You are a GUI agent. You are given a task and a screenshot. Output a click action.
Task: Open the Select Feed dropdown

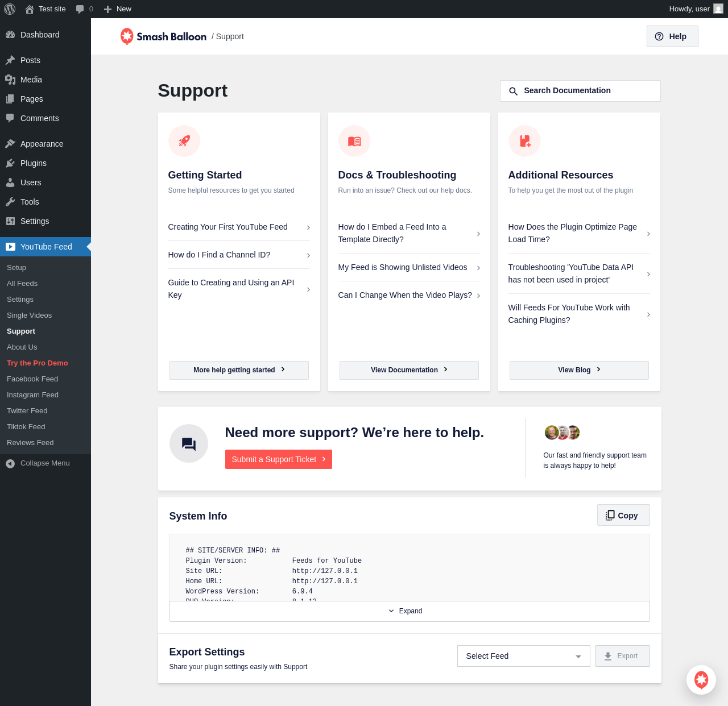[x=524, y=656]
